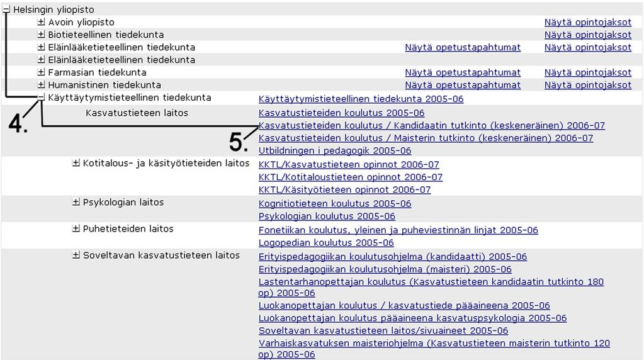This screenshot has height=360, width=644.
Task: Open Kasvatustieteiden koulutus Kandidaatin tutkinto 2006-07
Action: pyautogui.click(x=432, y=126)
